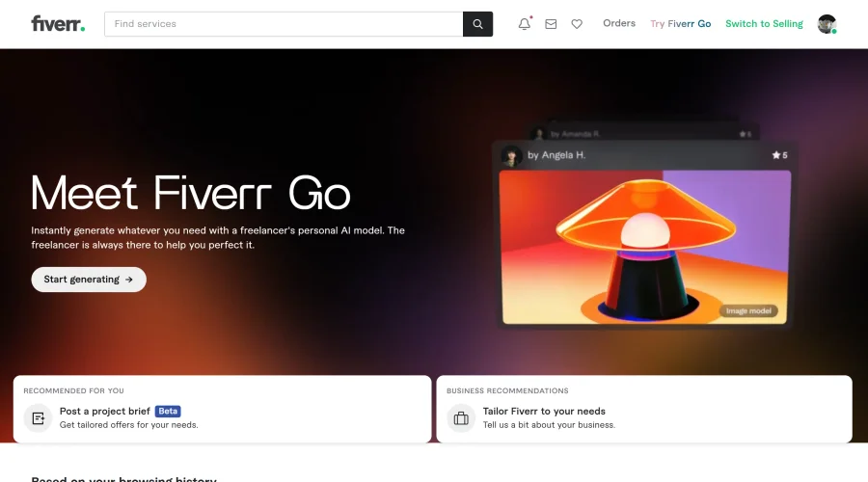The height and width of the screenshot is (482, 868).
Task: Focus the Find services search field
Action: (x=284, y=24)
